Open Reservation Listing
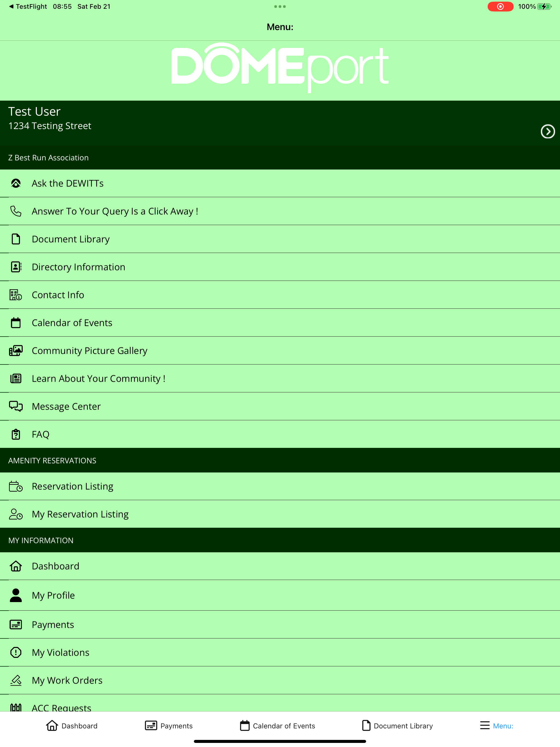The width and height of the screenshot is (560, 747). 280,486
